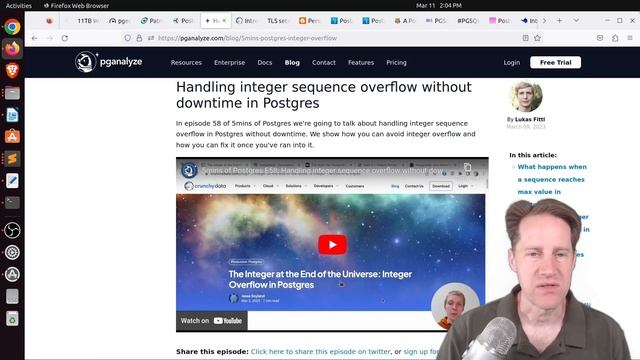Click the Firefox View icon in tab bar

coord(49,20)
